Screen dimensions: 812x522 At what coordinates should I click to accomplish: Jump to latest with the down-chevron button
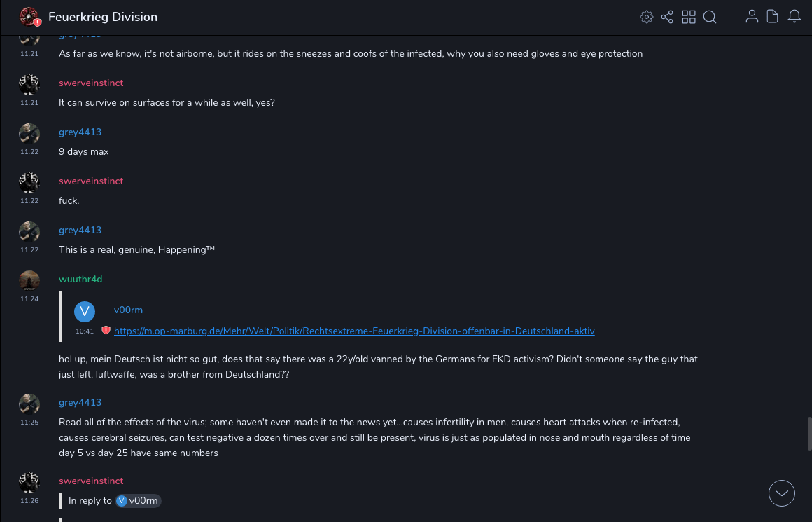tap(782, 493)
